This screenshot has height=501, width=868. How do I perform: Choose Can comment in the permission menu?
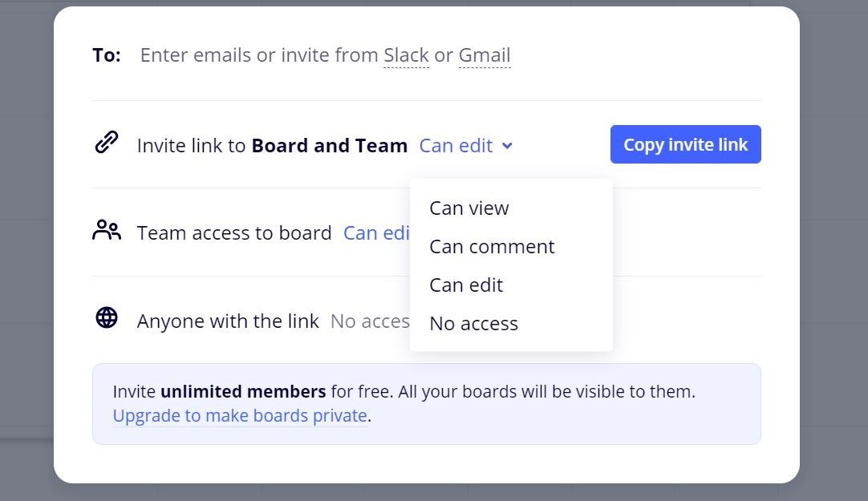tap(492, 246)
